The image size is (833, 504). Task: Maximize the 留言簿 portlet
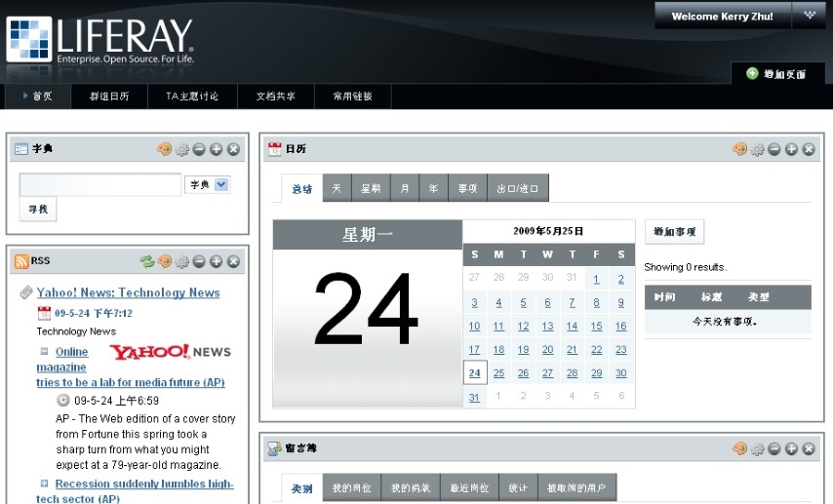click(x=791, y=448)
